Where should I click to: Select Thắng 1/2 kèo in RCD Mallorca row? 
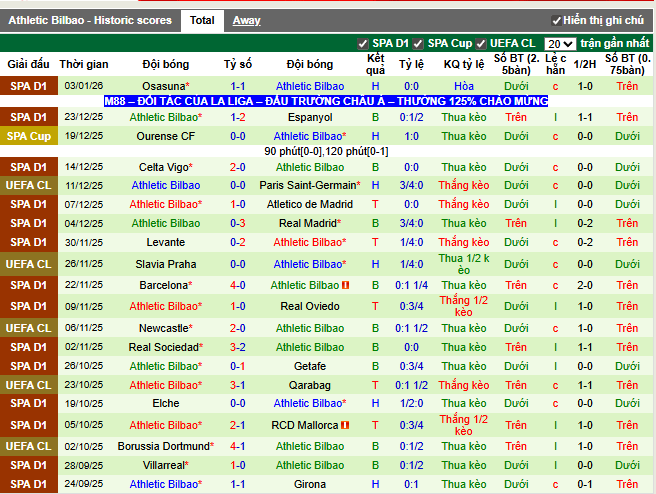pyautogui.click(x=464, y=425)
